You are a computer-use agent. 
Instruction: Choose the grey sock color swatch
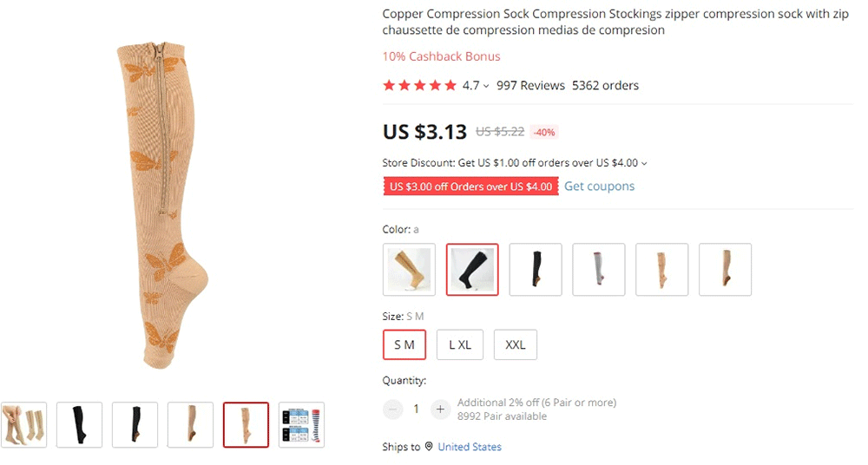pyautogui.click(x=599, y=270)
